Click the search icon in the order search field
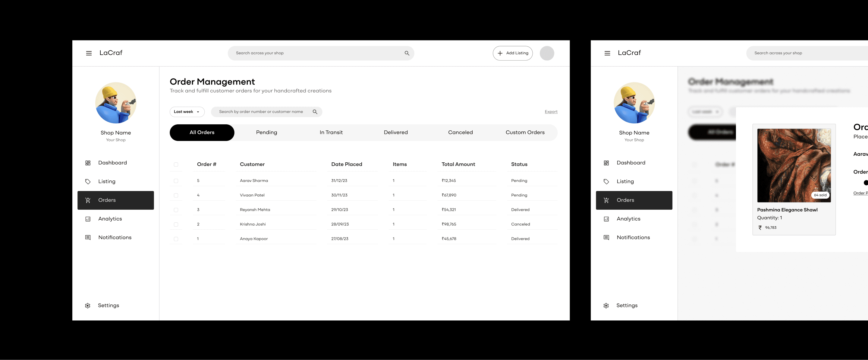 coord(315,112)
